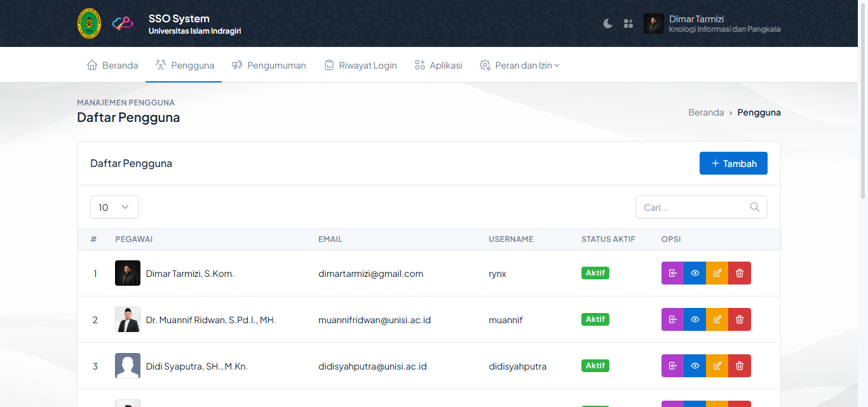Expand the Peran dan Izin menu

pos(520,65)
